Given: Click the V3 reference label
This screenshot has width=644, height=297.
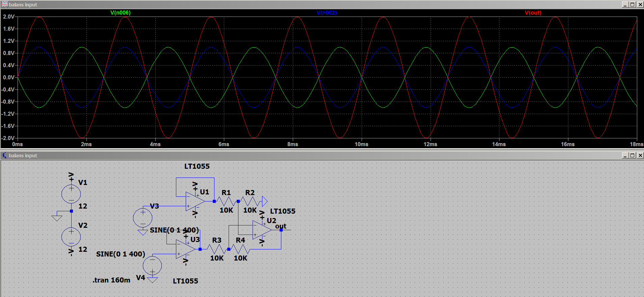Looking at the screenshot, I should (x=154, y=206).
